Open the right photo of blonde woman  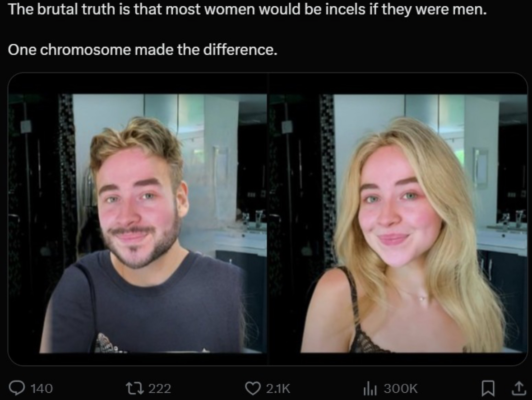(398, 219)
